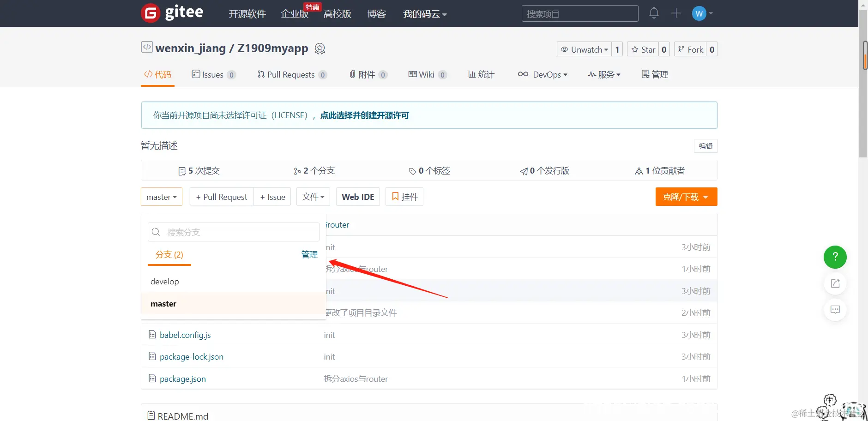Click the Gitee logo
Viewport: 868px width, 421px height.
(x=172, y=12)
